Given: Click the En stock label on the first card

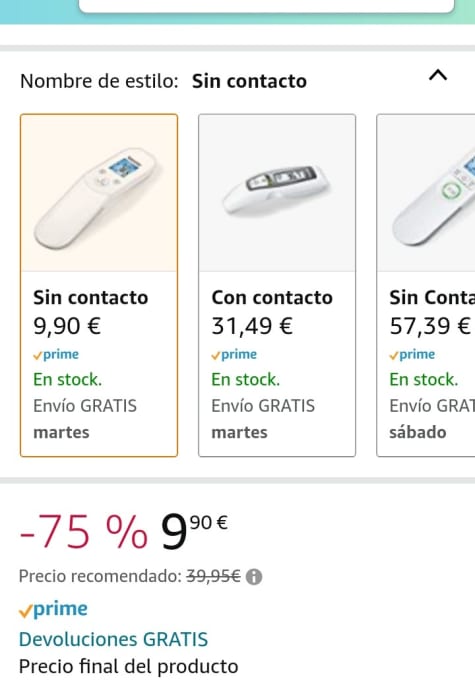Looking at the screenshot, I should click(67, 379).
